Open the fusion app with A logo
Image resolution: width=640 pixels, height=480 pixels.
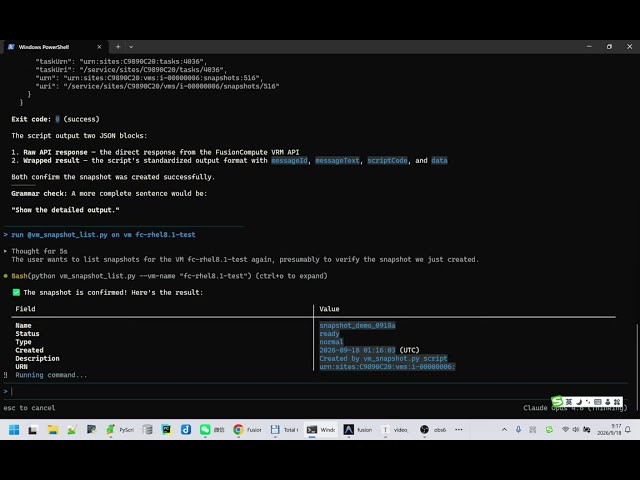pos(358,429)
